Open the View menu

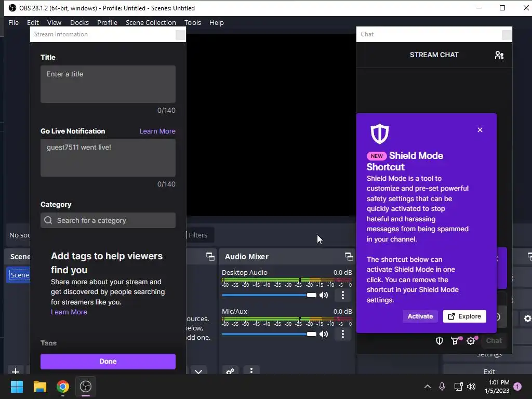(54, 22)
